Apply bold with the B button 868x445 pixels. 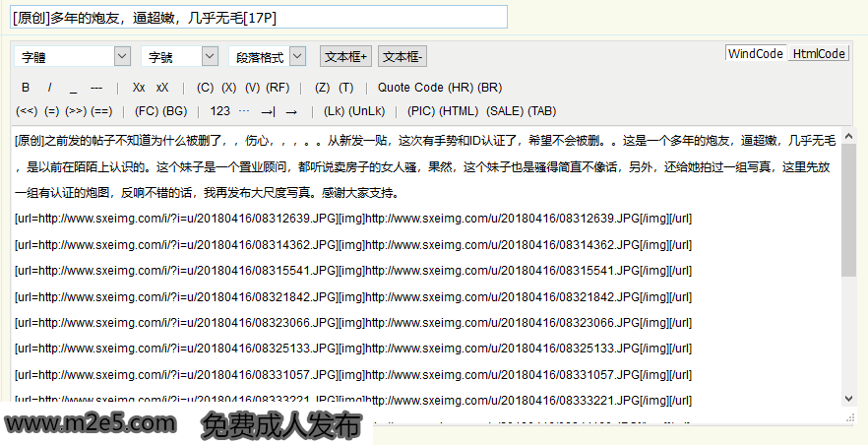click(x=26, y=88)
